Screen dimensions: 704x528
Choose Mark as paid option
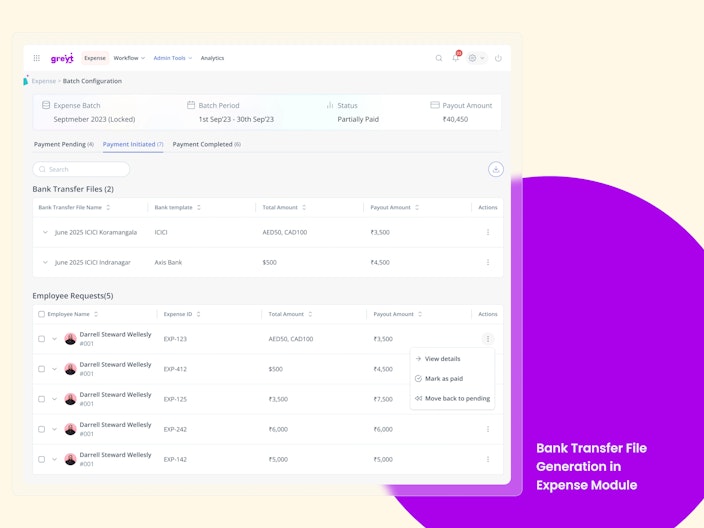(x=452, y=378)
